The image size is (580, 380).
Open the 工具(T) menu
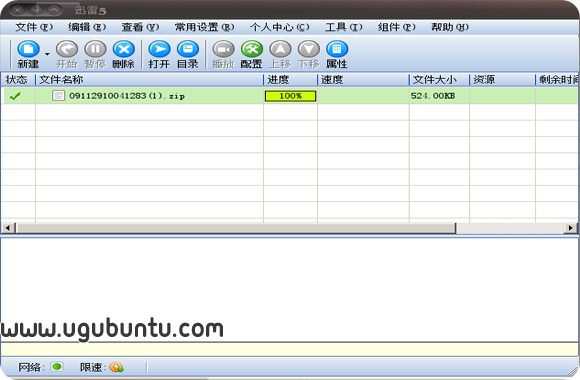click(344, 27)
